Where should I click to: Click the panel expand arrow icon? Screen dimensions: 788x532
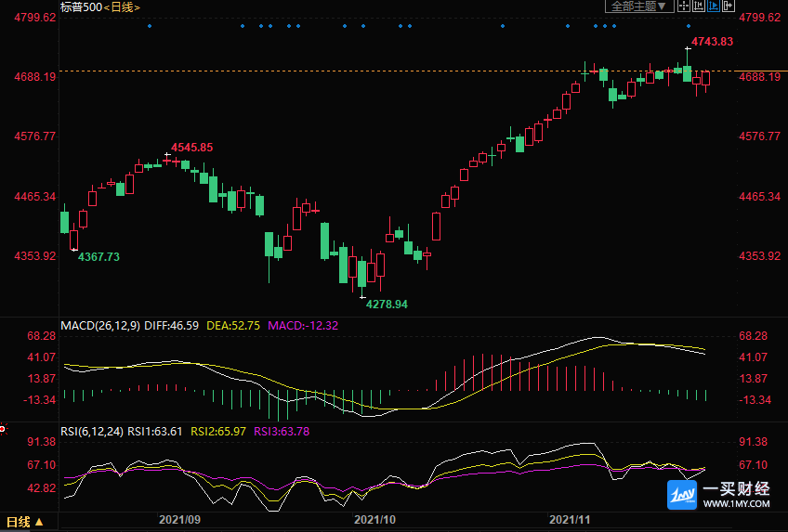[x=729, y=6]
